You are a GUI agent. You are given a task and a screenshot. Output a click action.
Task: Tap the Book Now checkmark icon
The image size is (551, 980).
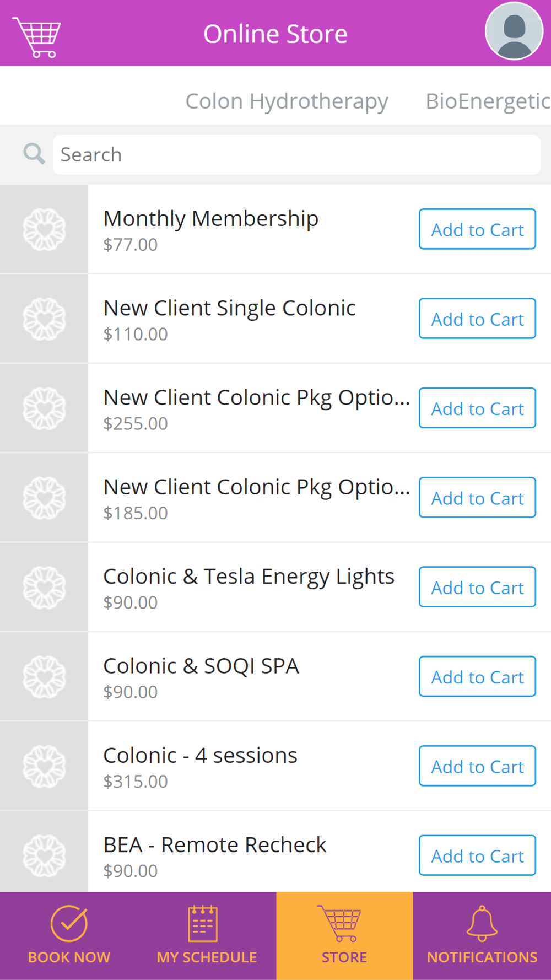point(69,923)
